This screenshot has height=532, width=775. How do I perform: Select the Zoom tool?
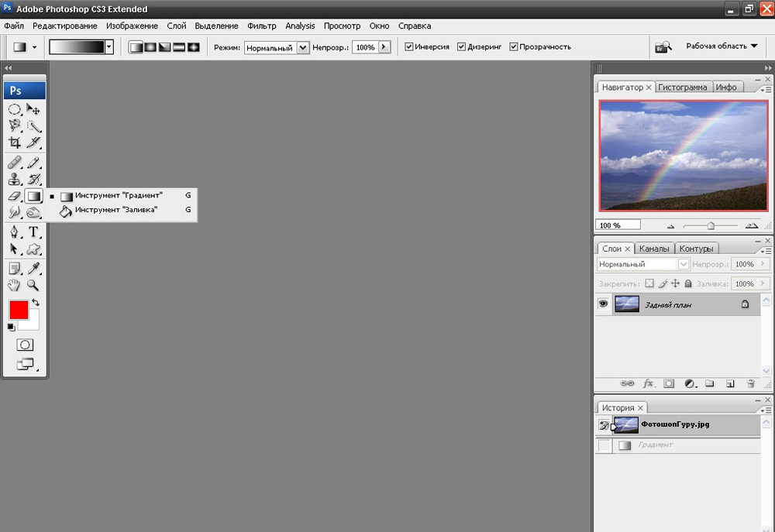pyautogui.click(x=33, y=285)
